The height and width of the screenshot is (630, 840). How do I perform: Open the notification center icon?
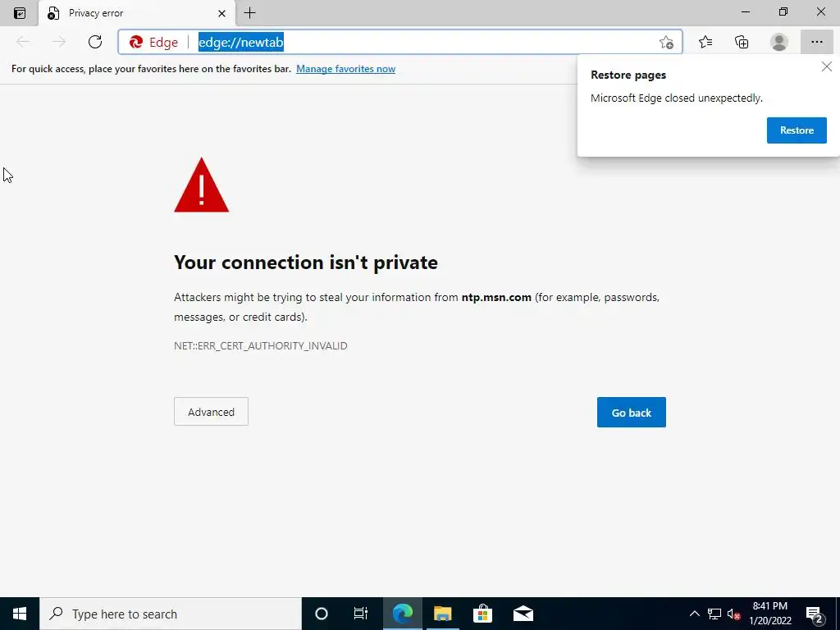tap(815, 614)
